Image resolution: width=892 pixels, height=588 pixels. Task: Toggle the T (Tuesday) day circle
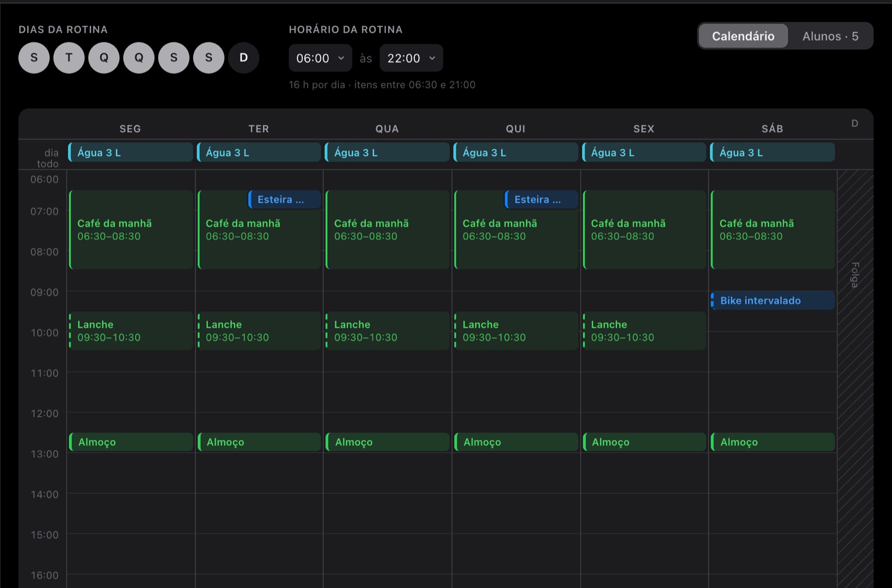click(69, 58)
